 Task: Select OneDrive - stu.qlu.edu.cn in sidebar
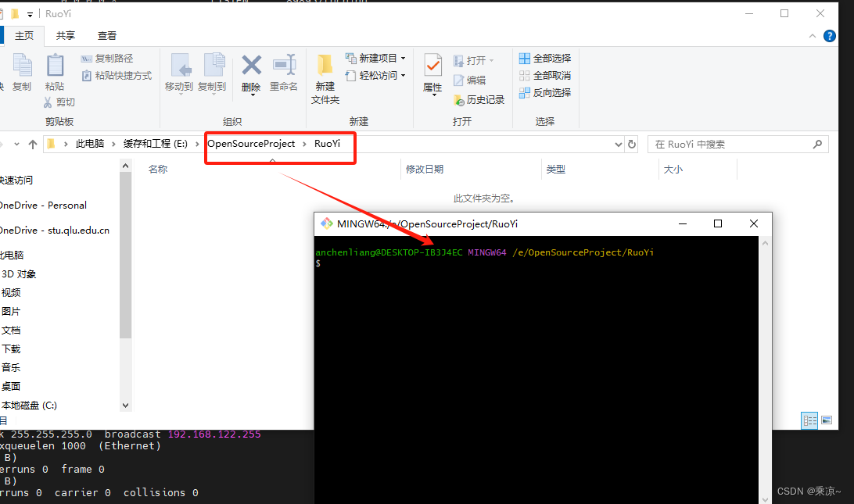click(55, 231)
